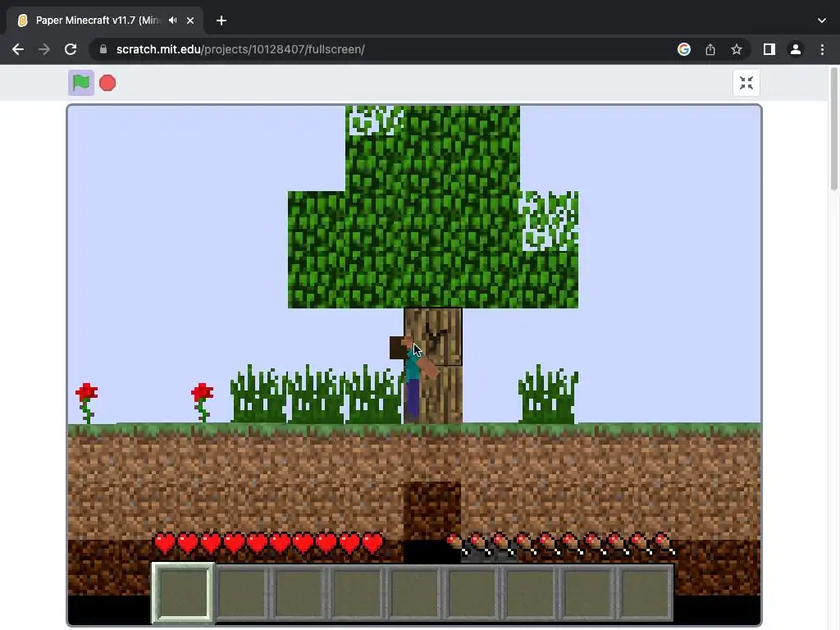840x630 pixels.
Task: Bookmark this page with the star icon
Action: (737, 49)
